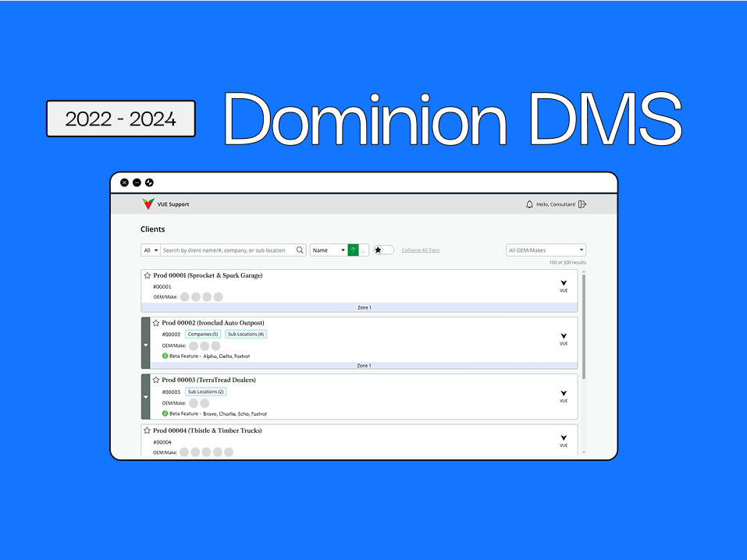Favorite Prod 00001 with its star

[148, 275]
